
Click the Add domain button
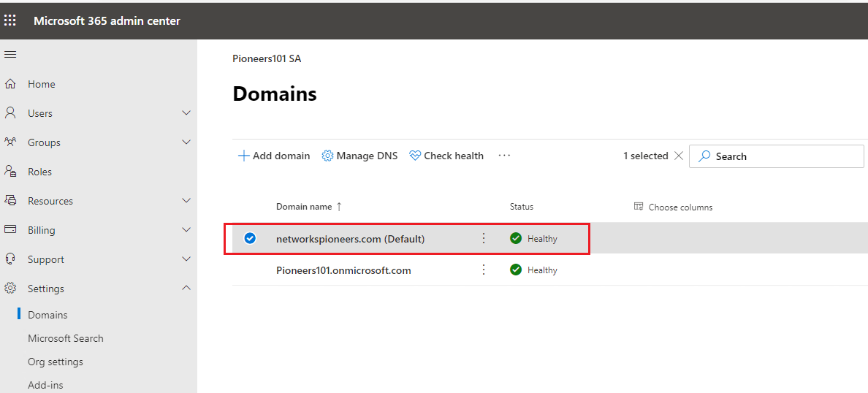click(274, 156)
